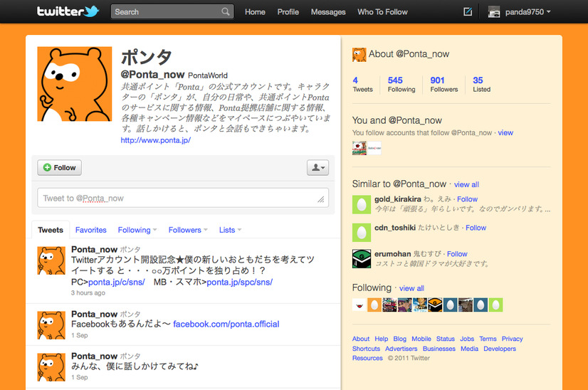Open Messages in top navigation

tap(328, 12)
